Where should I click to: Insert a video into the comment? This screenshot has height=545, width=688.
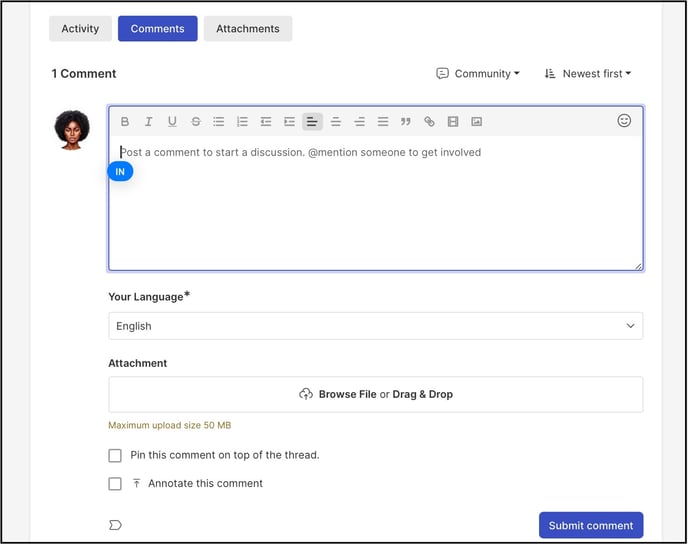pyautogui.click(x=453, y=122)
